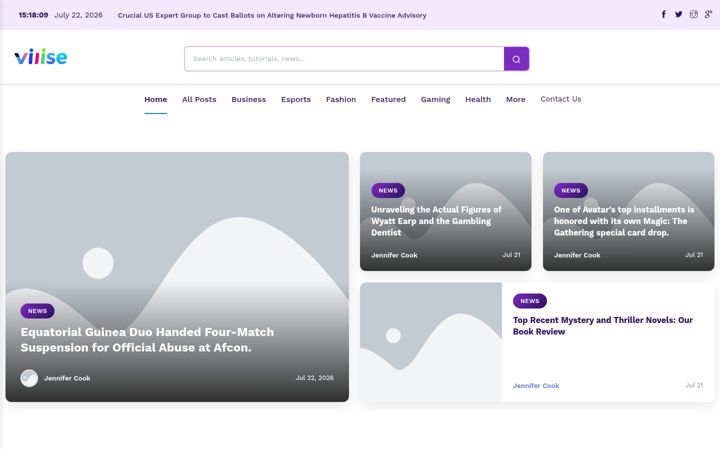Click NEWS tag on Avatar article
Viewport: 720px width, 450px height.
571,190
